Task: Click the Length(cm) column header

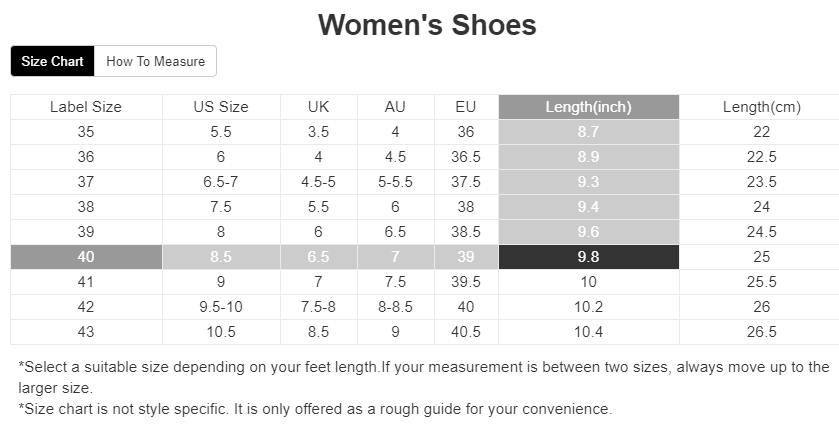Action: 761,107
